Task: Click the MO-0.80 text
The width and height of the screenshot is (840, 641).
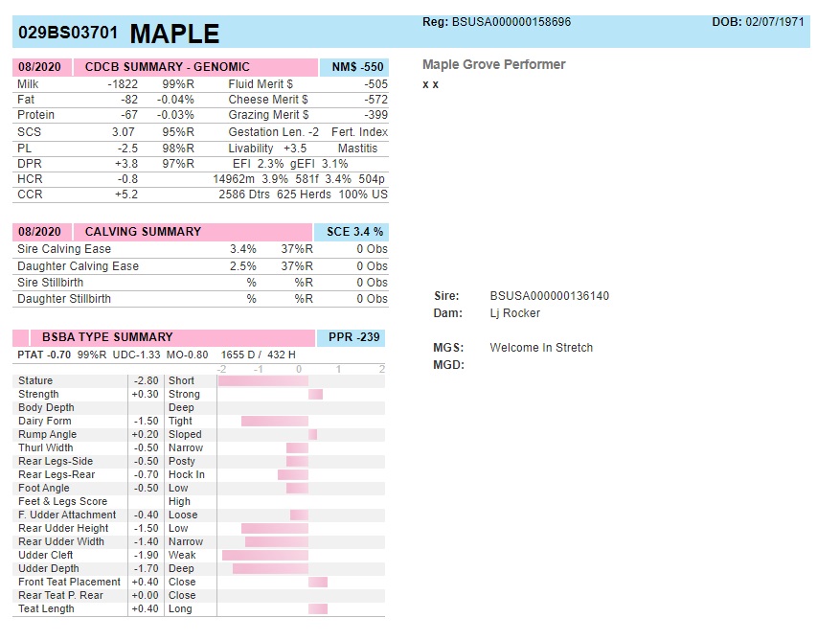Action: (x=187, y=355)
